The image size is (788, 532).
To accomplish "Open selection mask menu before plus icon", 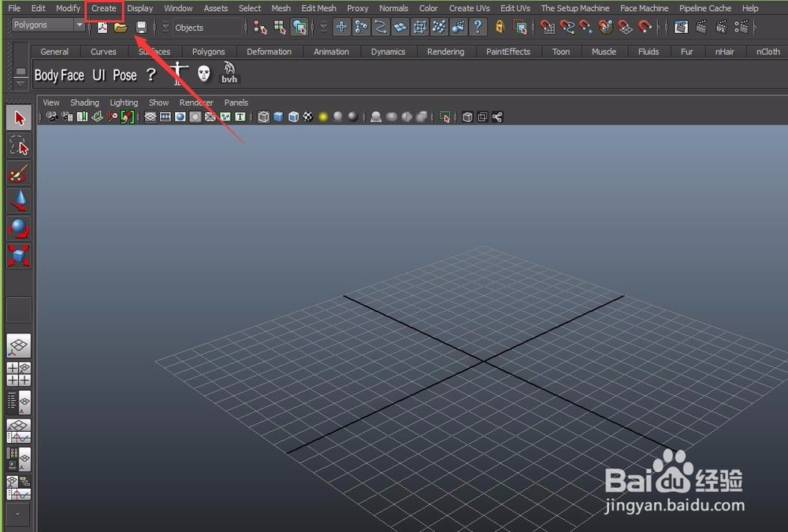I will point(324,28).
